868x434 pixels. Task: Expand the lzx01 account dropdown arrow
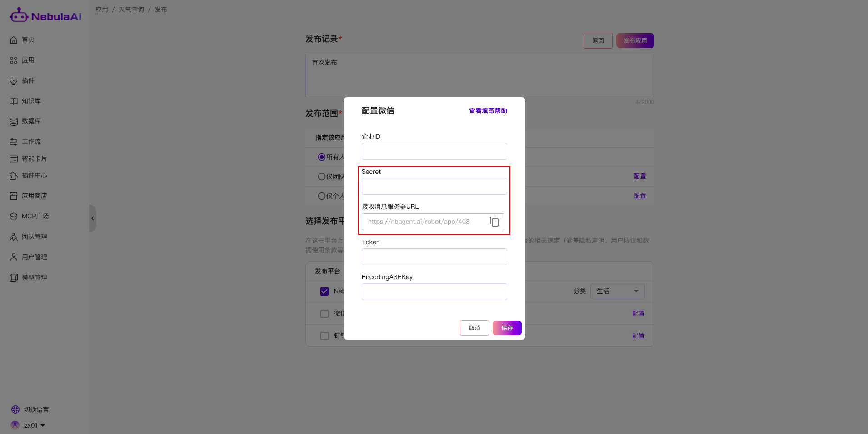43,425
